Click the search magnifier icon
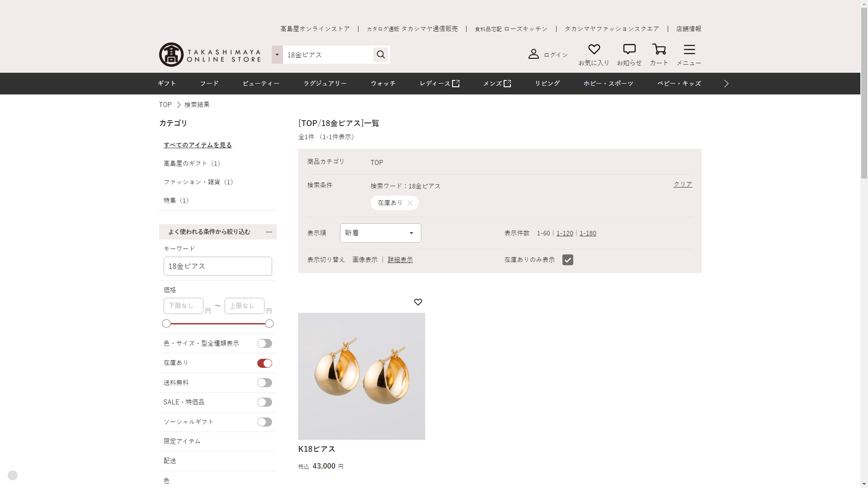Image resolution: width=868 pixels, height=488 pixels. point(381,55)
